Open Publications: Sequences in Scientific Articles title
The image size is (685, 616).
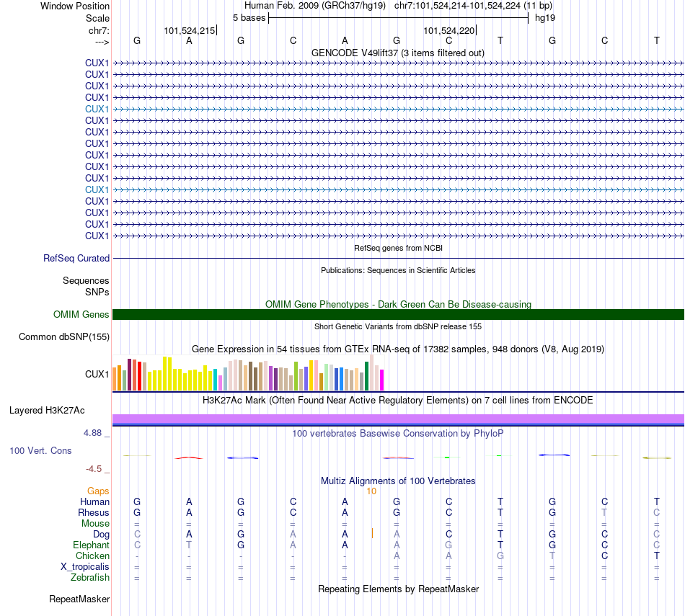[x=398, y=270]
